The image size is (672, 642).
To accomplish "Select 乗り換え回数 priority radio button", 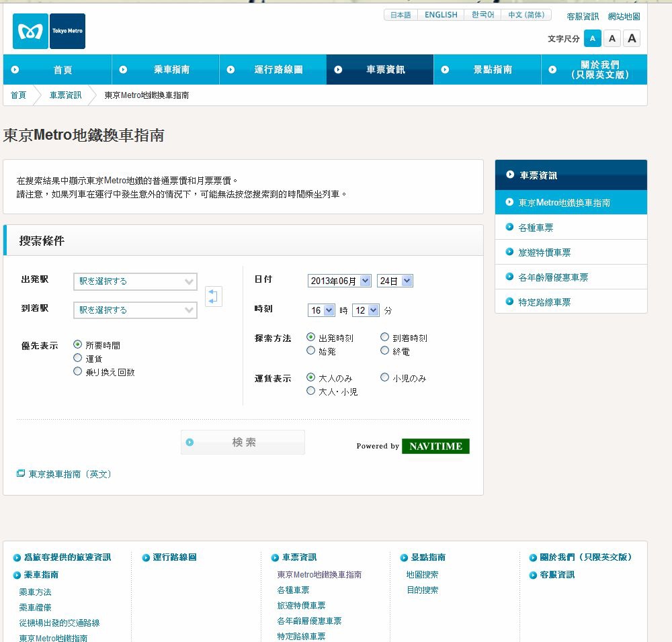I will click(x=77, y=371).
